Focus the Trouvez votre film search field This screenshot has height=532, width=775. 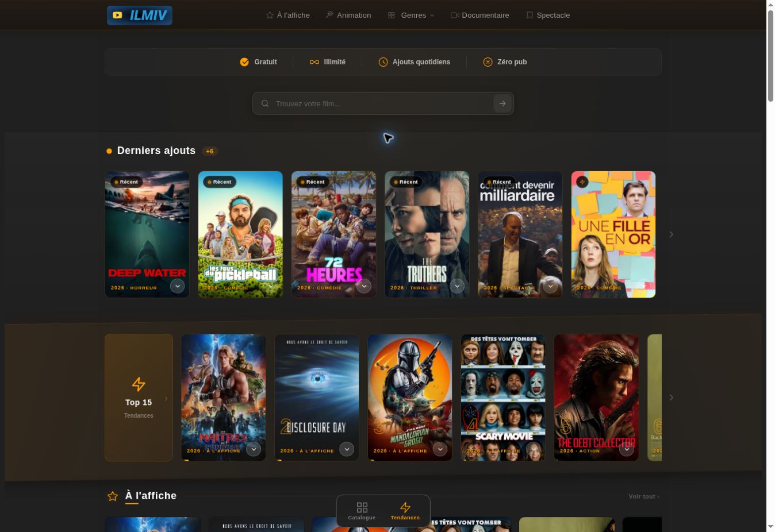pos(382,104)
